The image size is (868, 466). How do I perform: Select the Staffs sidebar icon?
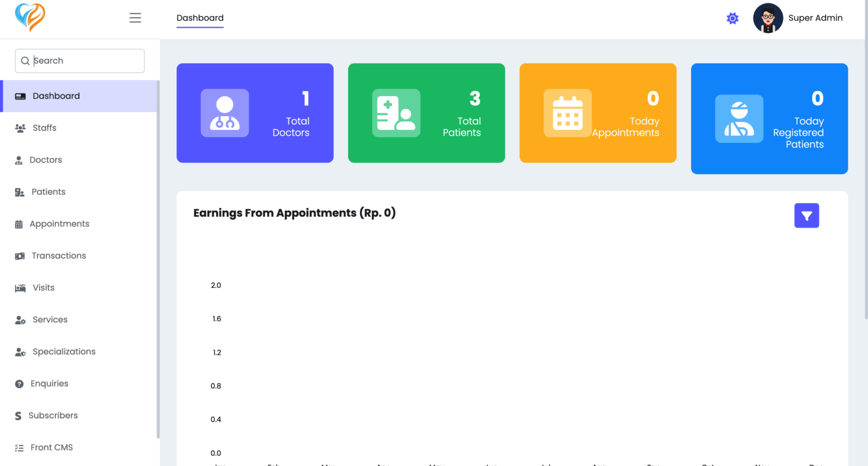(x=20, y=128)
